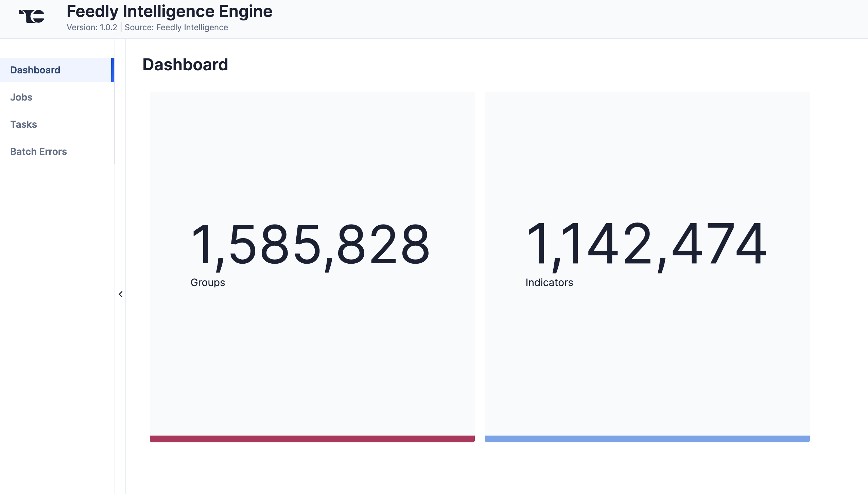The image size is (868, 494).
Task: Select Tasks from the navigation sidebar
Action: click(23, 124)
